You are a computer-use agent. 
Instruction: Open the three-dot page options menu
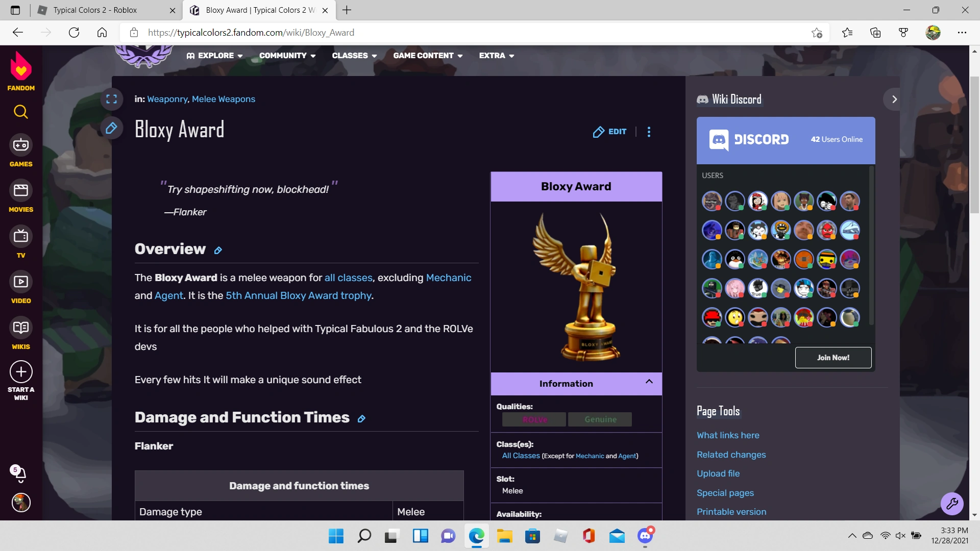pos(648,132)
